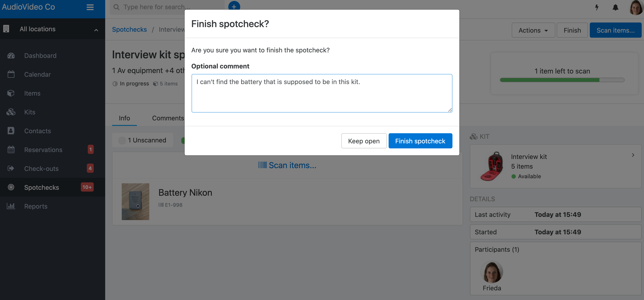
Task: Expand Interview kit chevron arrow
Action: 633,155
